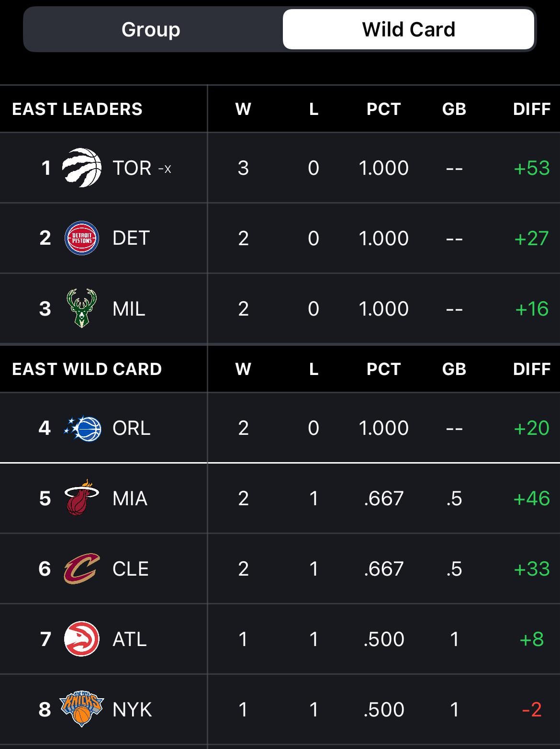The height and width of the screenshot is (749, 560).
Task: Click the Atlanta Hawks logo
Action: (x=82, y=639)
